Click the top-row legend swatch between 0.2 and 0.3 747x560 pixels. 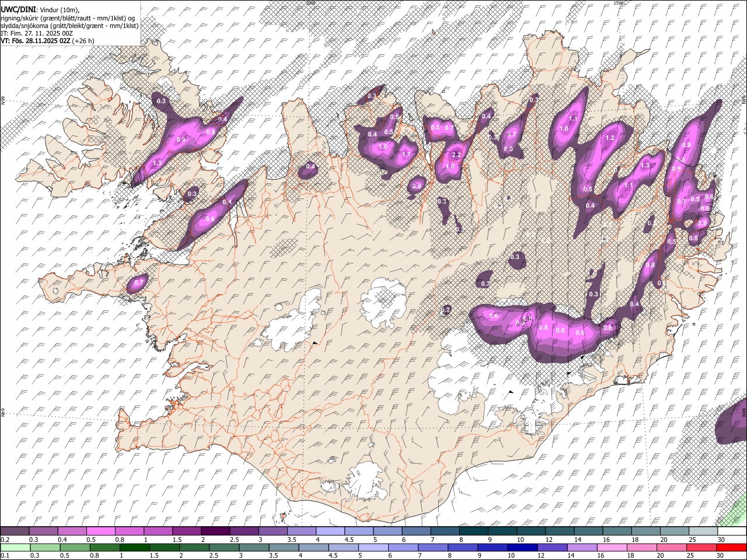(15, 531)
